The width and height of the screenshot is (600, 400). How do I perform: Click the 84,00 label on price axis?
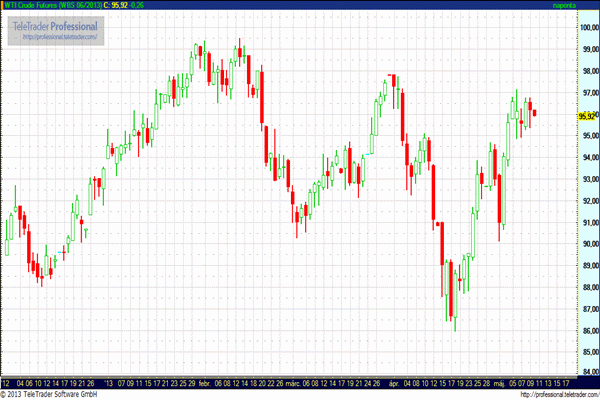(588, 373)
